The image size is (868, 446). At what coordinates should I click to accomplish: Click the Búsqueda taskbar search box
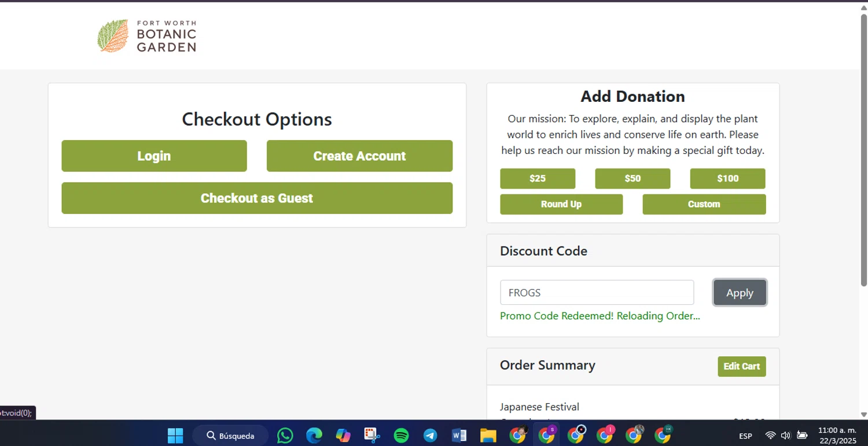click(231, 436)
